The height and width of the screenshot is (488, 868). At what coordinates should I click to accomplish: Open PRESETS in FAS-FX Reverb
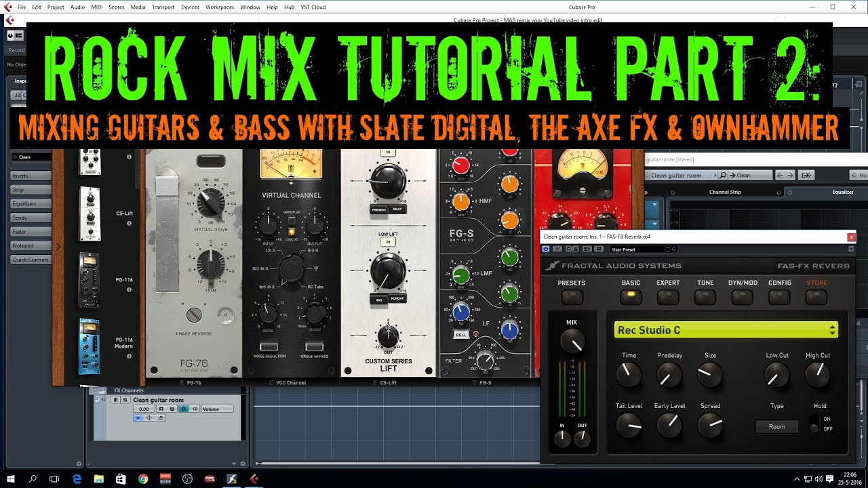(x=572, y=296)
